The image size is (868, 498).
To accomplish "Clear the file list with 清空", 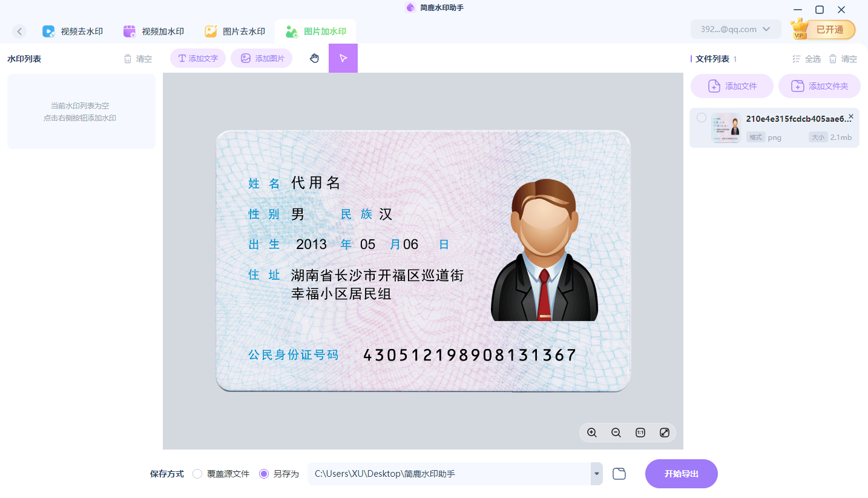I will 843,59.
